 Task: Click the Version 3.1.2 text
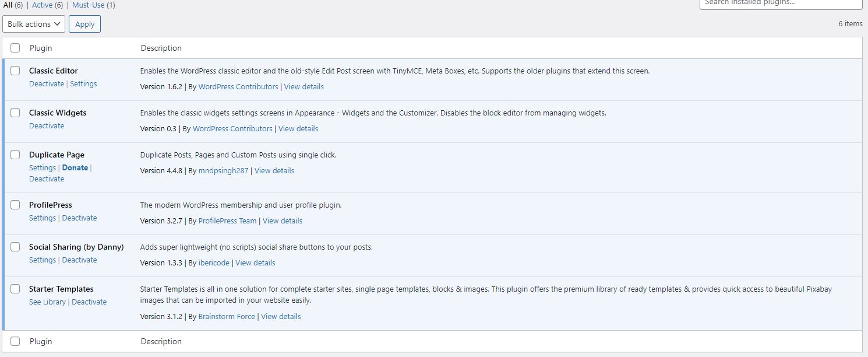tap(161, 316)
